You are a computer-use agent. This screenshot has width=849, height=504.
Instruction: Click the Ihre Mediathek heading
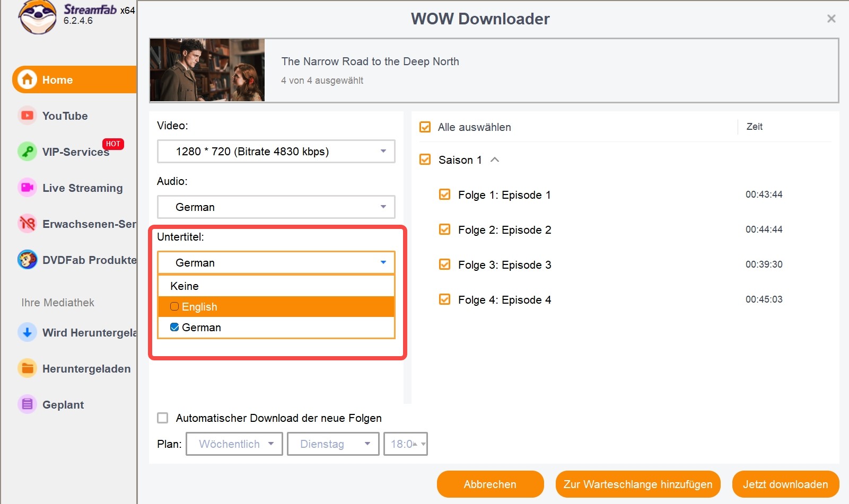pyautogui.click(x=58, y=303)
